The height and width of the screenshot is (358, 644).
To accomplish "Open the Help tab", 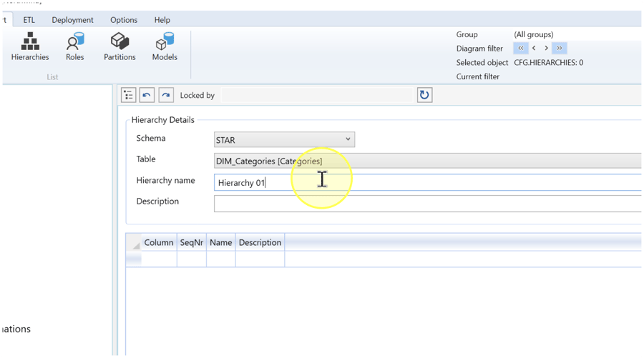I will pos(162,20).
